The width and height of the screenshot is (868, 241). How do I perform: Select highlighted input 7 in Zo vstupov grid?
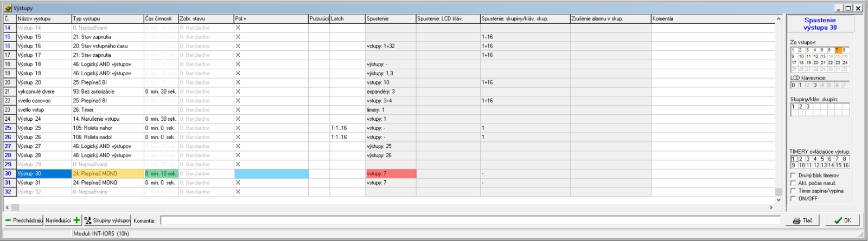(837, 50)
